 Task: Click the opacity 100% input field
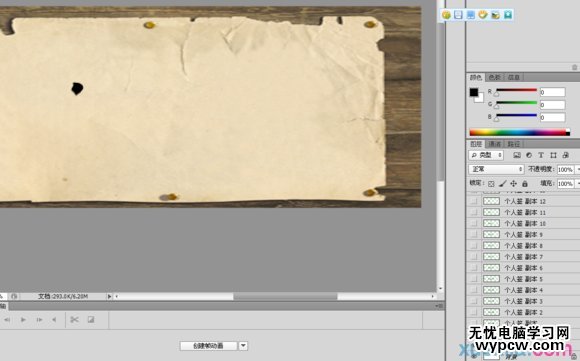point(566,169)
